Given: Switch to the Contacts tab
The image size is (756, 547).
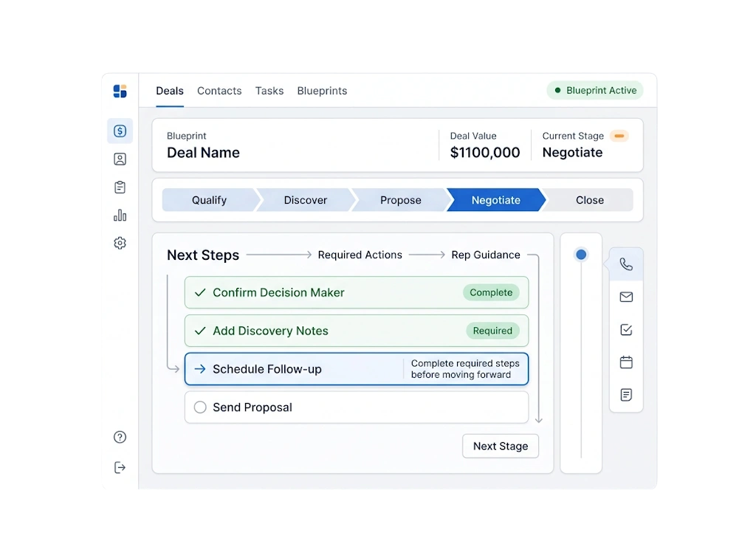Looking at the screenshot, I should coord(219,91).
